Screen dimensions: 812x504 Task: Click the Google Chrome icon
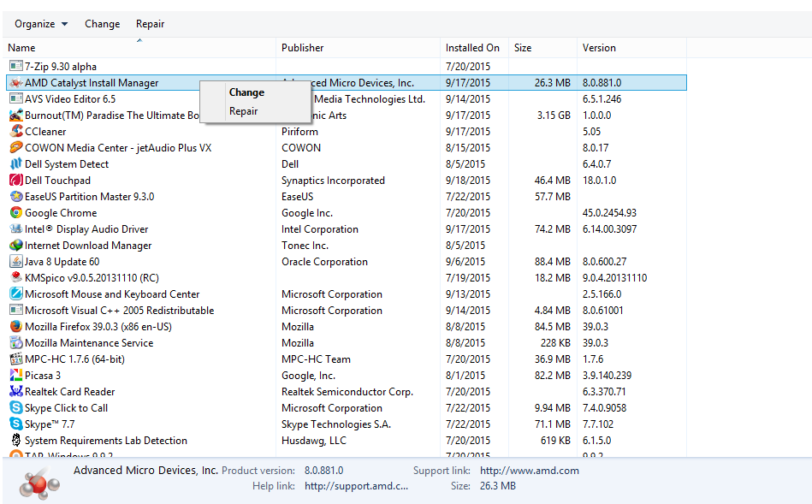[16, 212]
